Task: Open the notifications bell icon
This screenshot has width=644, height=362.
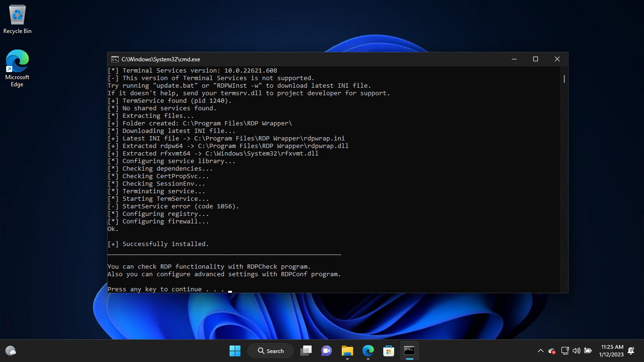Action: pos(631,351)
